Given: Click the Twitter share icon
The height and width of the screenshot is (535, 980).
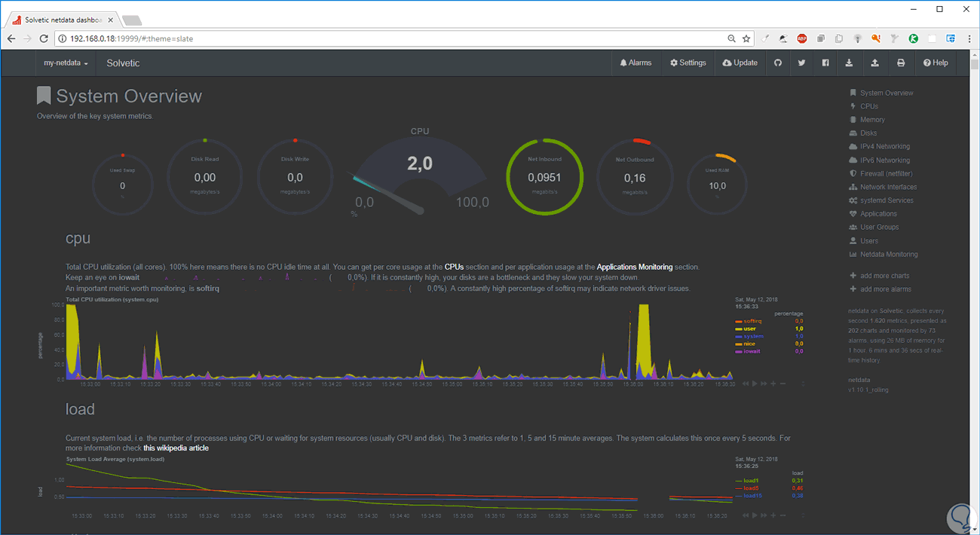Looking at the screenshot, I should click(x=801, y=63).
